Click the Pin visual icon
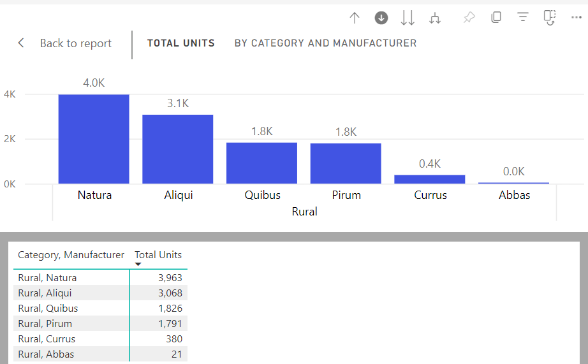The image size is (588, 364). pyautogui.click(x=469, y=18)
